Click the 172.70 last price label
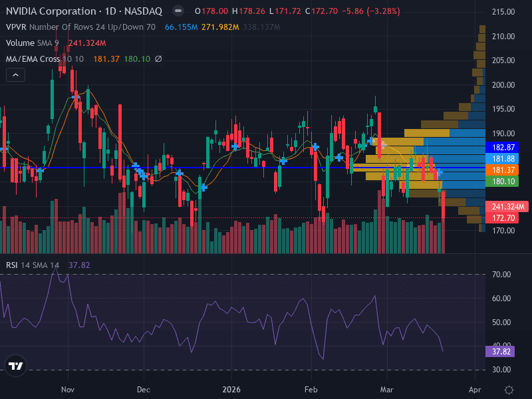The width and height of the screenshot is (532, 399). click(503, 218)
